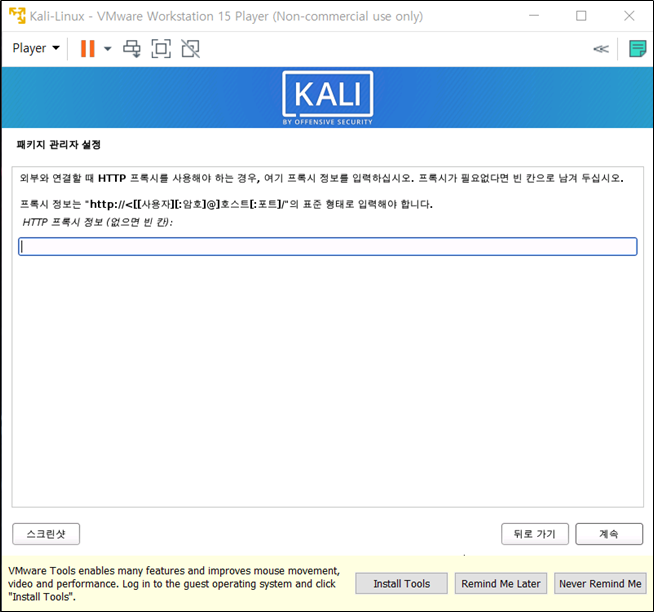
Task: Click the proxy format text starting with http://
Action: point(226,204)
